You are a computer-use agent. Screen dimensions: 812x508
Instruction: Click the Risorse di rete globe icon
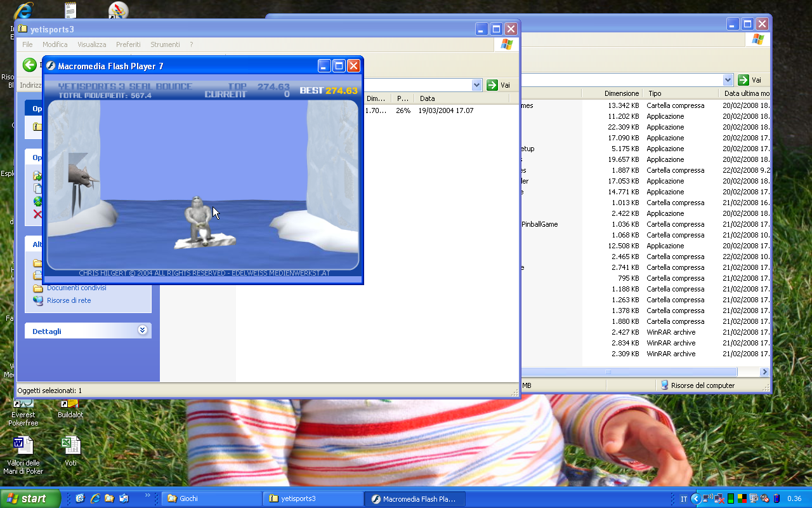[38, 301]
